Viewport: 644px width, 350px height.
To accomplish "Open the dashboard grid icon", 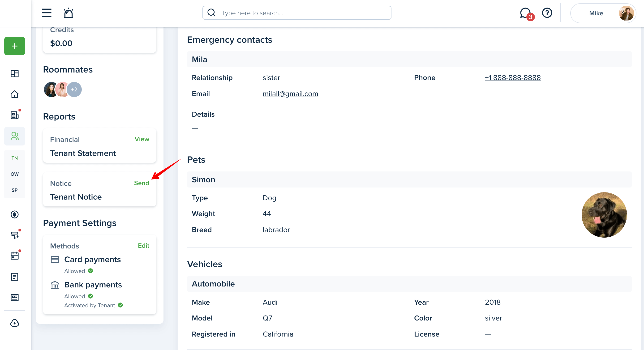I will click(x=14, y=73).
